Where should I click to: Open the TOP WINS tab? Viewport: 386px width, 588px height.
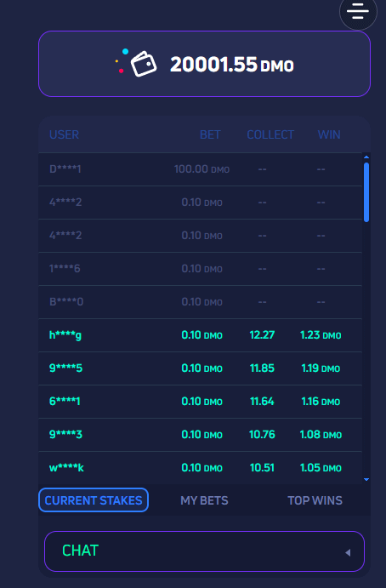point(315,500)
